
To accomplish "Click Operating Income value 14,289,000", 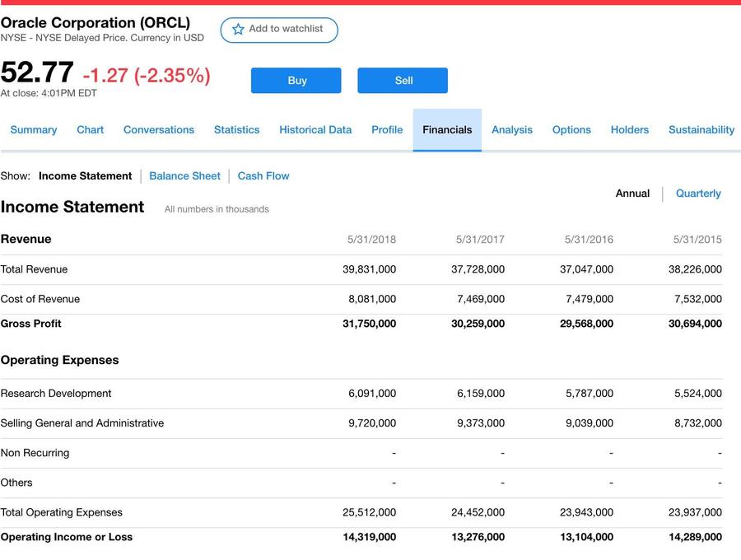I will tap(695, 537).
